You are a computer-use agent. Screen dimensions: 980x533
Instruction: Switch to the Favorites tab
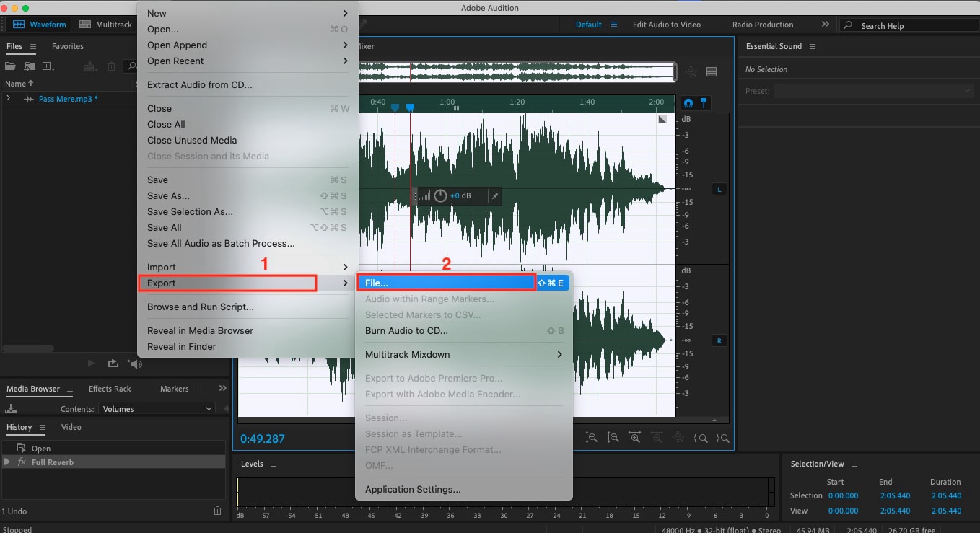pyautogui.click(x=68, y=46)
